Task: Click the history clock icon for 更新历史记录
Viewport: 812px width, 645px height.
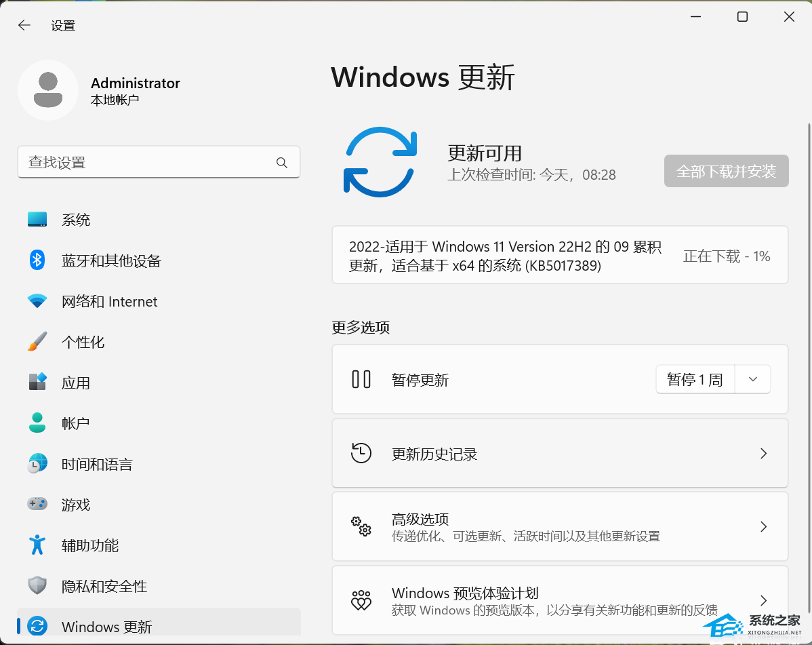Action: [361, 453]
